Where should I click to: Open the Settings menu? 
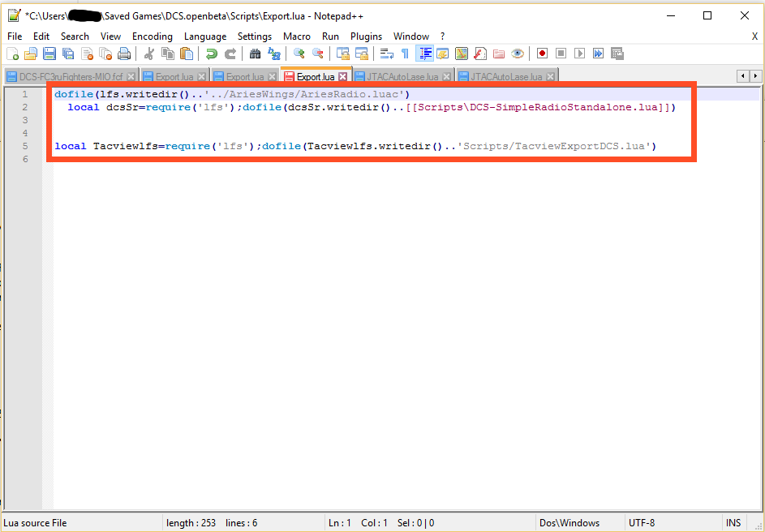point(255,36)
